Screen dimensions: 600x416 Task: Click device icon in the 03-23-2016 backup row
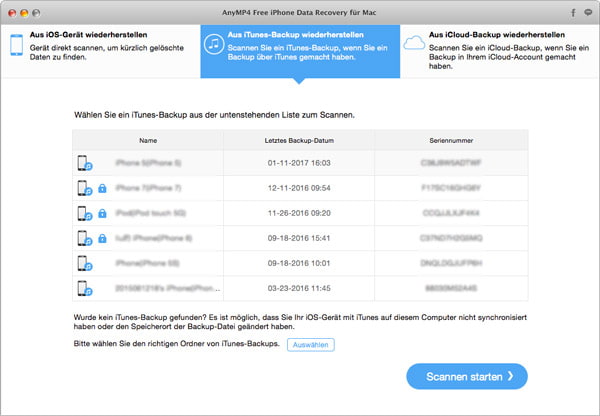click(x=85, y=288)
